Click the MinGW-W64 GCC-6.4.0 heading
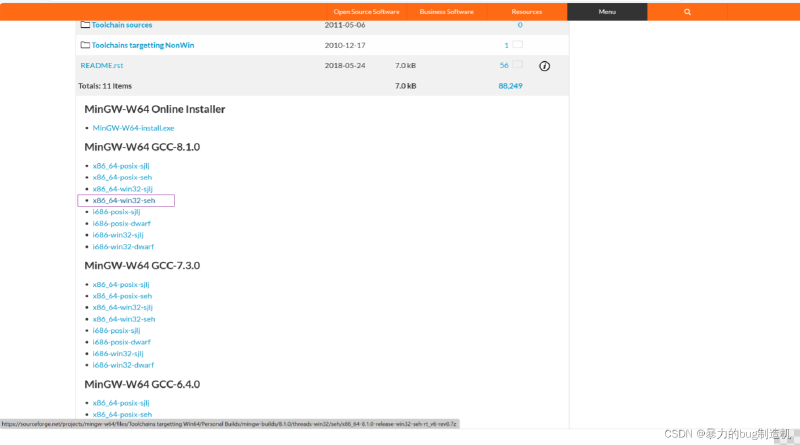The width and height of the screenshot is (800, 445). click(142, 384)
